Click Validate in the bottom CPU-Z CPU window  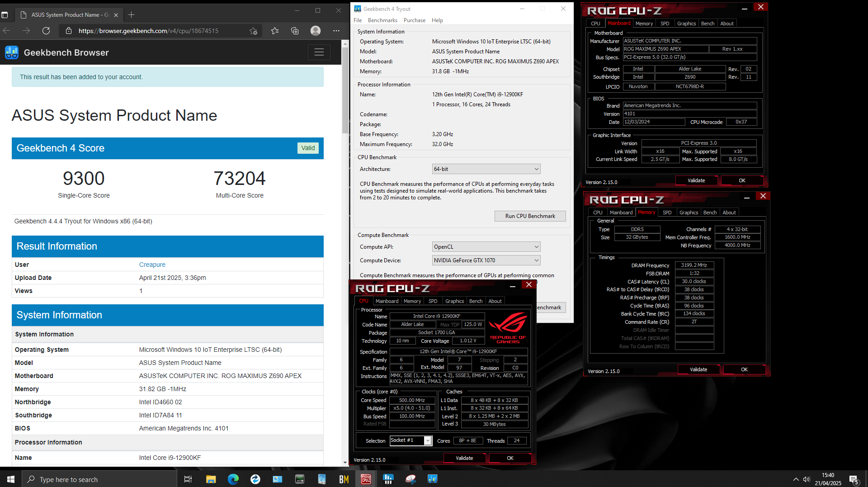tap(464, 458)
